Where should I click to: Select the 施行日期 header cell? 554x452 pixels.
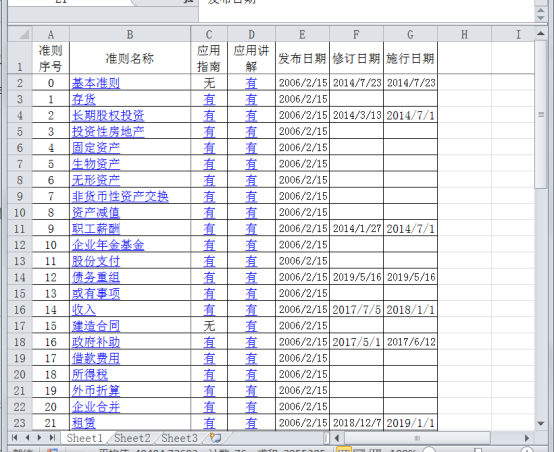click(411, 58)
